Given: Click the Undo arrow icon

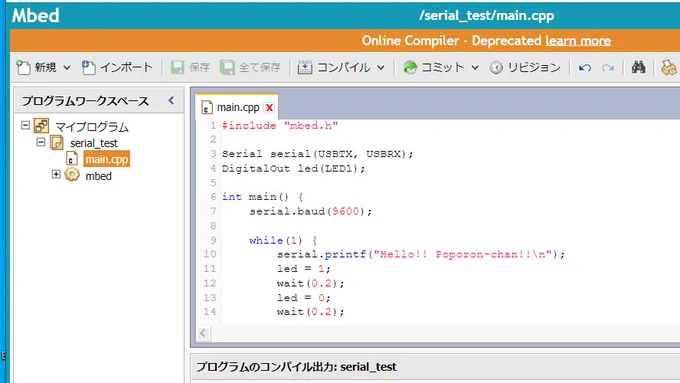Looking at the screenshot, I should click(585, 68).
